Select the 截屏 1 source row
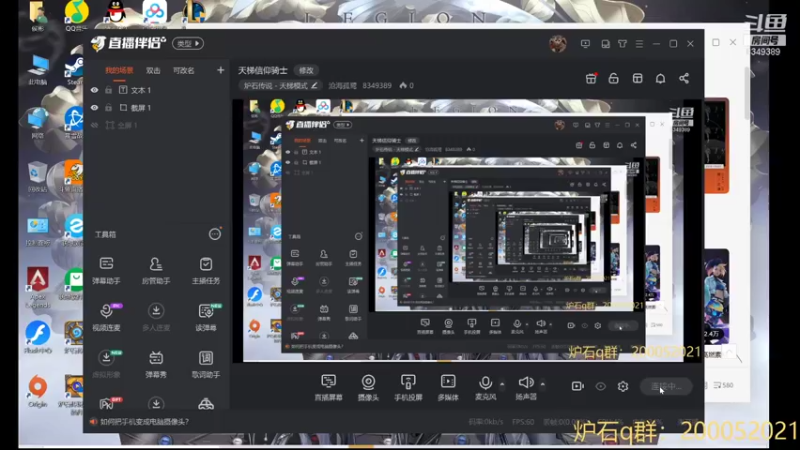The image size is (800, 450). click(x=157, y=108)
